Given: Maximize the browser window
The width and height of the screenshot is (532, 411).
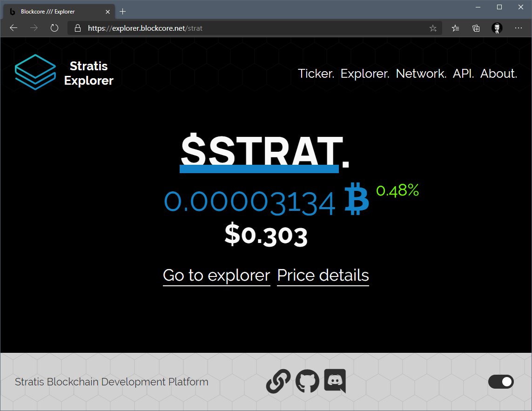Looking at the screenshot, I should click(x=499, y=7).
